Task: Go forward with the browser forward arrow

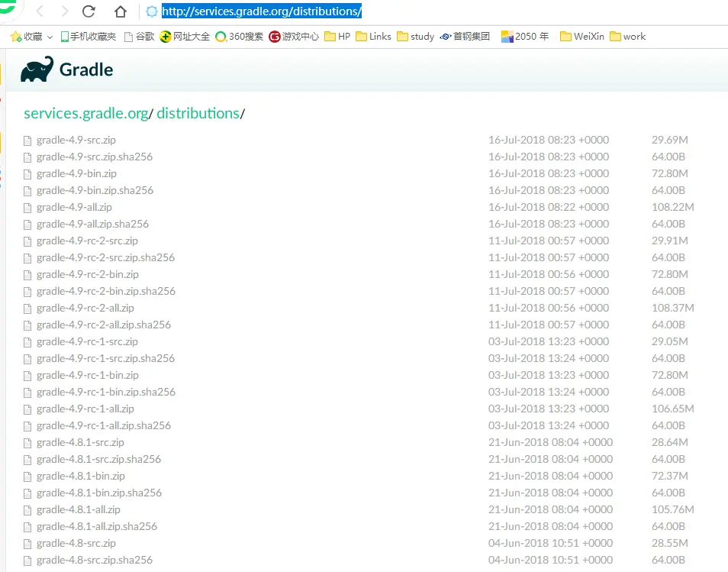Action: (x=65, y=11)
